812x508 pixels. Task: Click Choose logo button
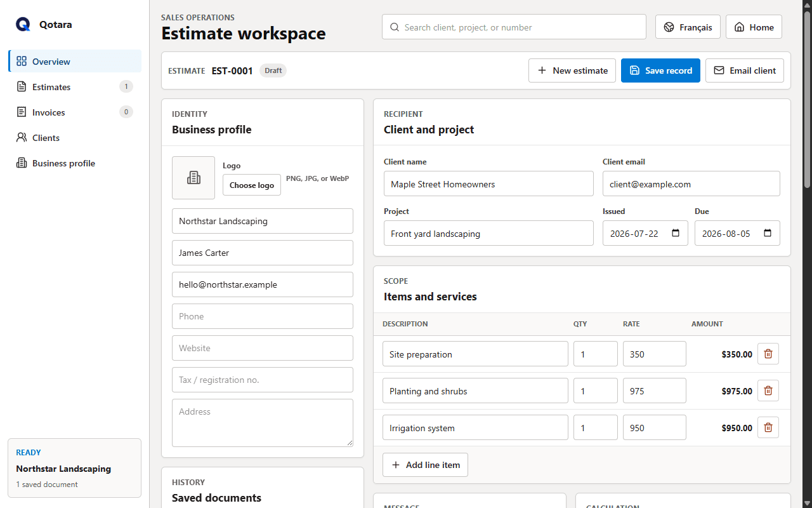pos(252,185)
